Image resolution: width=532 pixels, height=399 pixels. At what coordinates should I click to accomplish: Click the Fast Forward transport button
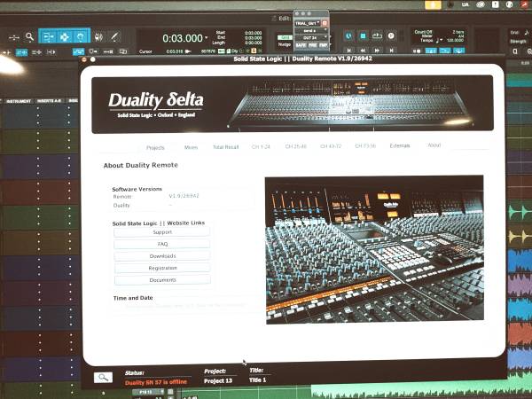[377, 51]
